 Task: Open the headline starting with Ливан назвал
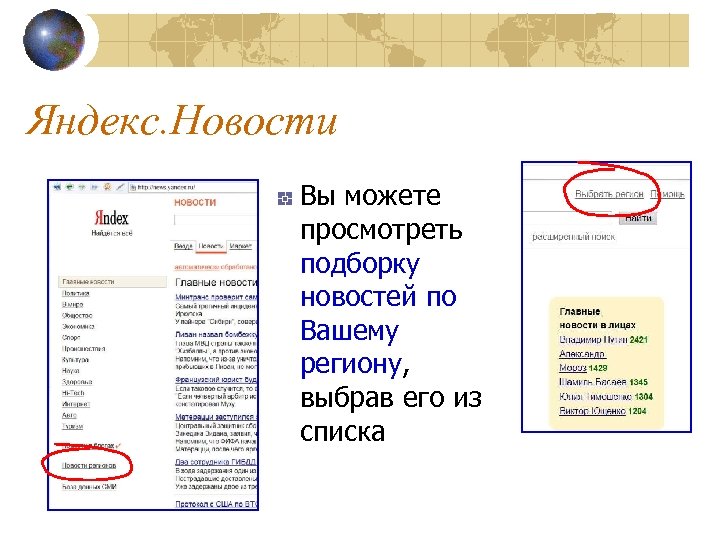[x=216, y=334]
